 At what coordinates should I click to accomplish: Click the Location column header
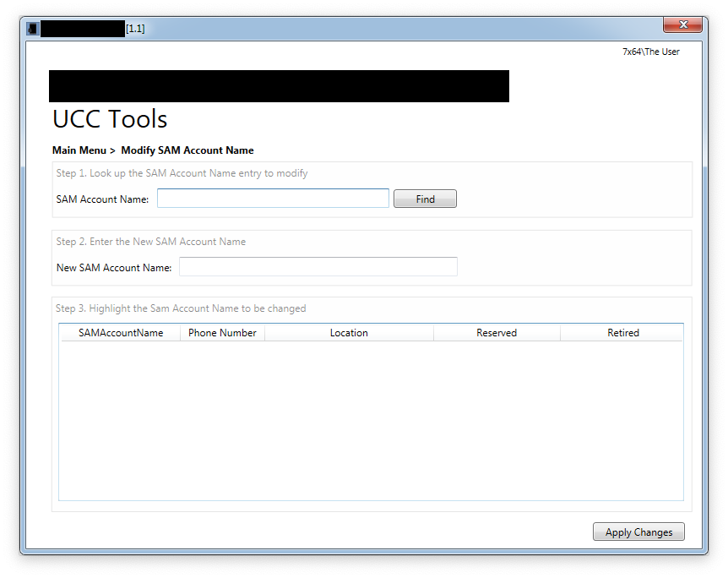click(x=349, y=333)
